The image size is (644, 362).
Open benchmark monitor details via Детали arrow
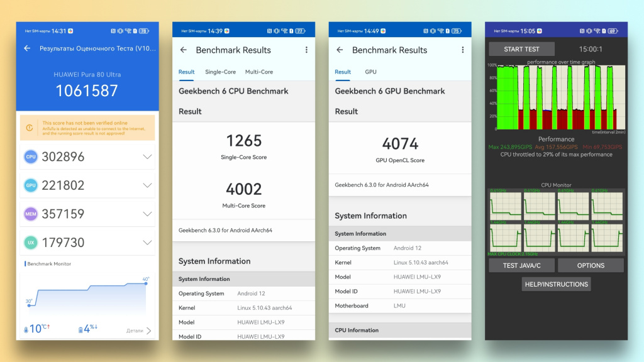148,331
